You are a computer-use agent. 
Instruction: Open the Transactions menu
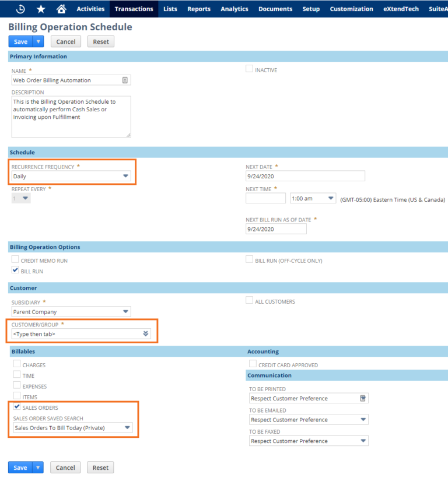pos(134,8)
